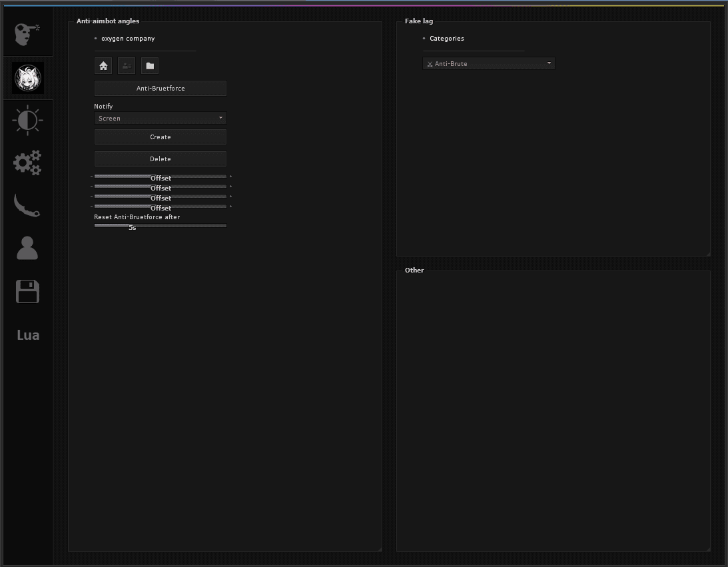Open the person silhouette tab in the sidebar
Screen dimensions: 728x567
point(27,247)
